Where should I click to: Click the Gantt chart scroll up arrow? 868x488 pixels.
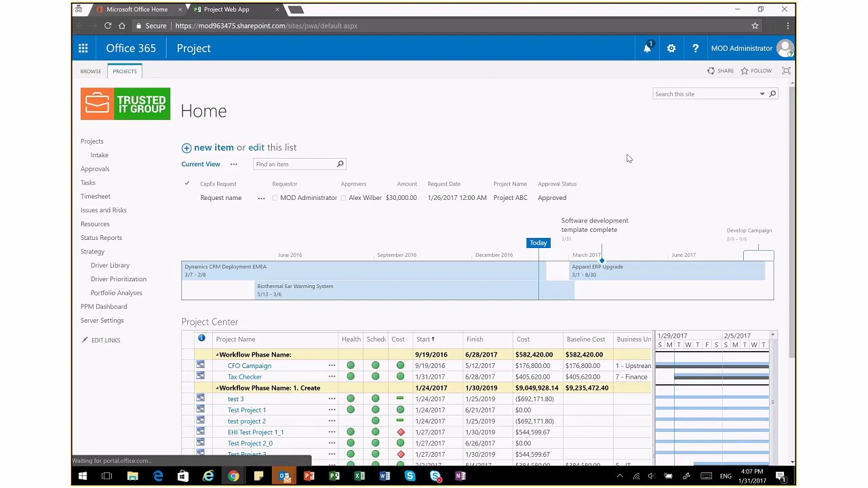772,335
